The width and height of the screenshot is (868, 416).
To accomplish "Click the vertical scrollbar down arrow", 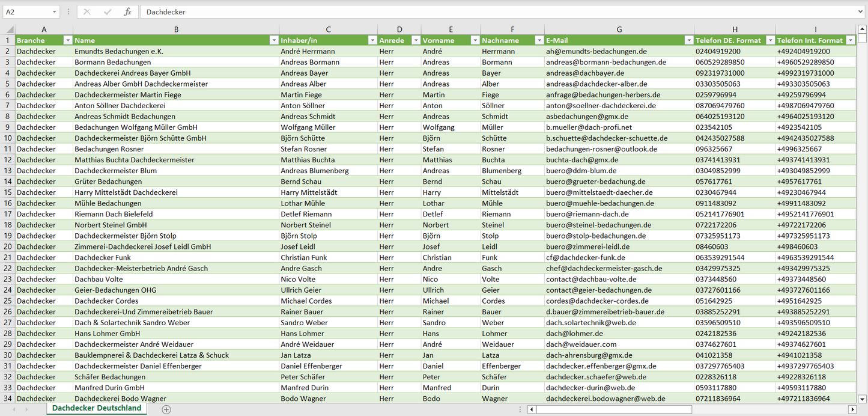I will 863,398.
